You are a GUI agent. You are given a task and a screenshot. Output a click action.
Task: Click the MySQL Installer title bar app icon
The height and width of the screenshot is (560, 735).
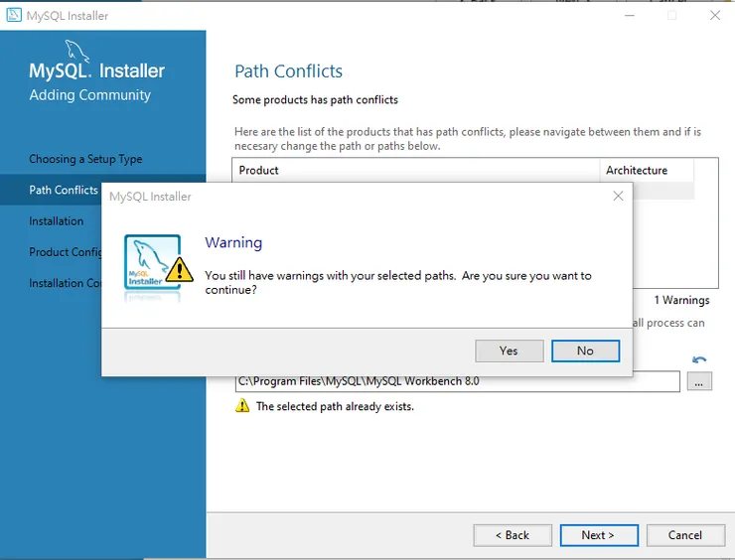pyautogui.click(x=14, y=16)
